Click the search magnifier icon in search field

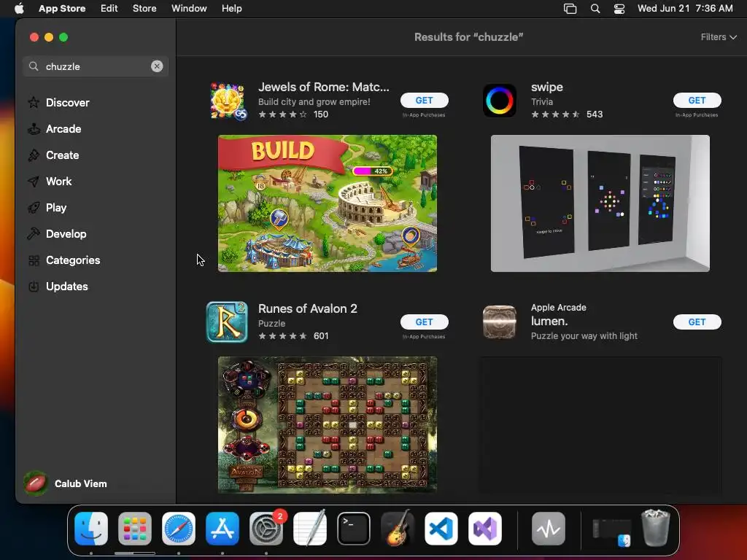coord(34,66)
